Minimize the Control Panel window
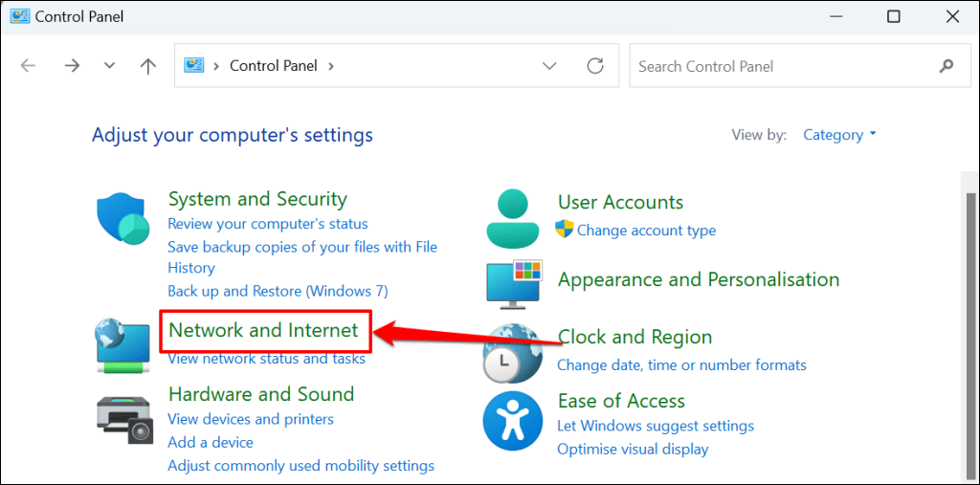 (835, 17)
